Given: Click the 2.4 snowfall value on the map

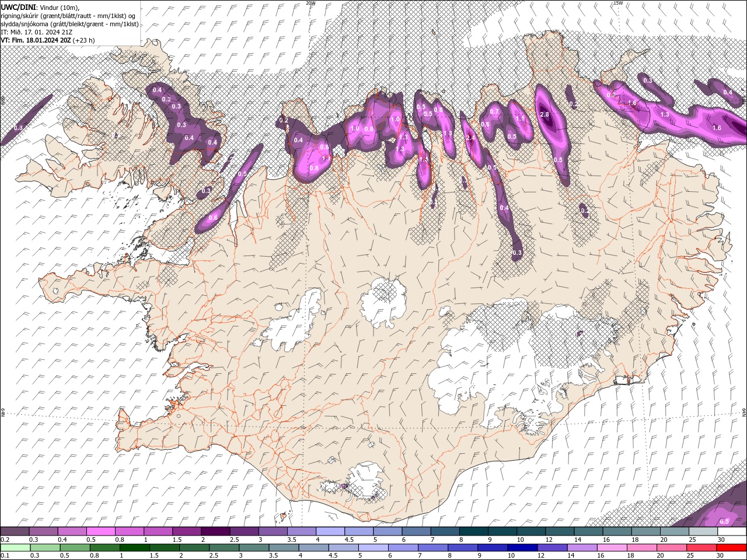Looking at the screenshot, I should [470, 138].
